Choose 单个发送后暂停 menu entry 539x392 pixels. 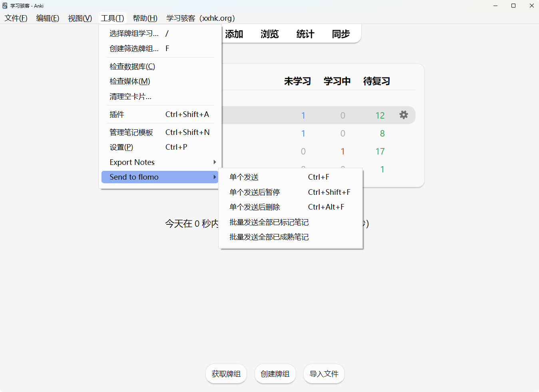[x=255, y=192]
